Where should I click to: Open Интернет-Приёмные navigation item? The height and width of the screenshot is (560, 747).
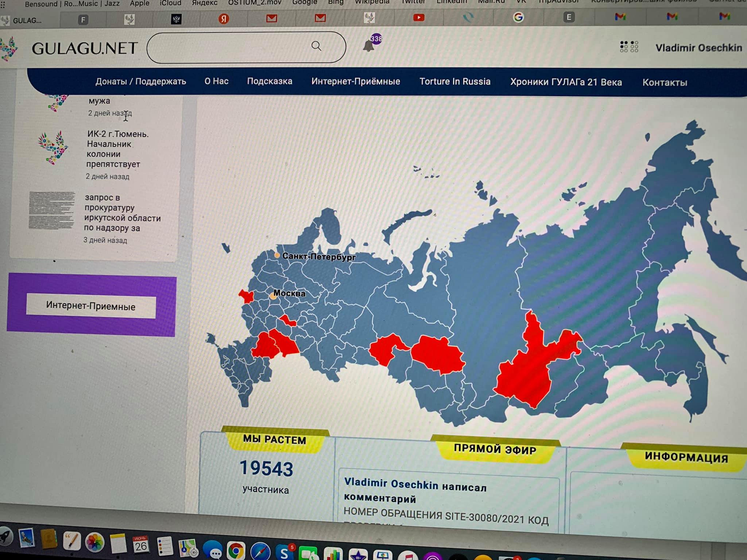(x=356, y=81)
